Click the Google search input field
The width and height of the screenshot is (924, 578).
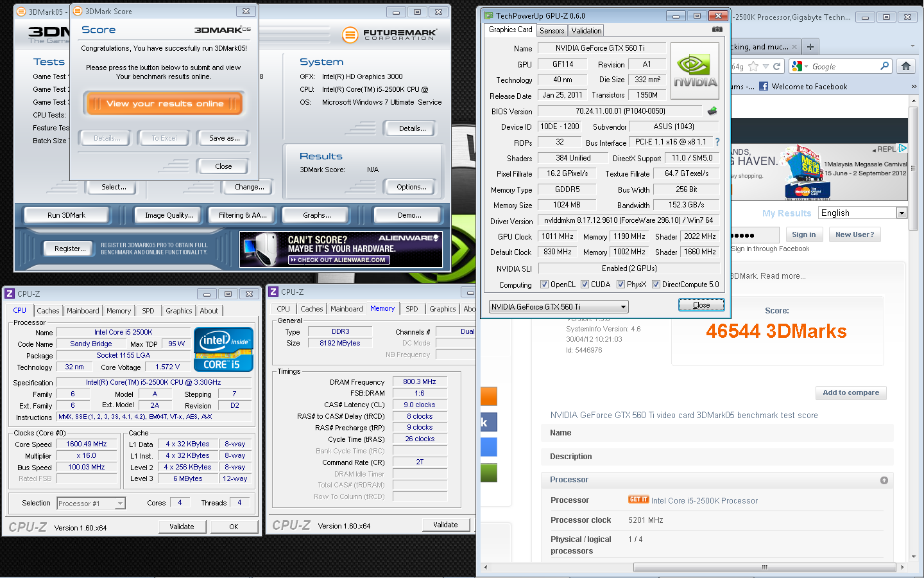coord(844,66)
